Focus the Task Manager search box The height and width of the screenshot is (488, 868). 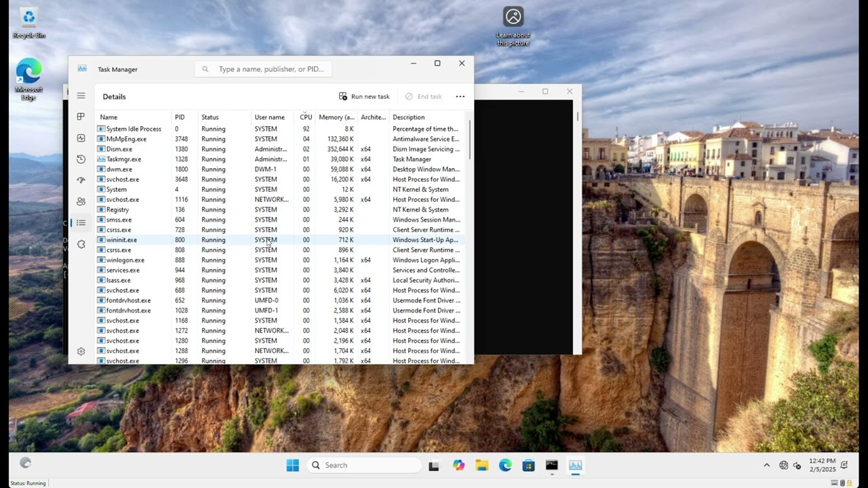tap(264, 69)
